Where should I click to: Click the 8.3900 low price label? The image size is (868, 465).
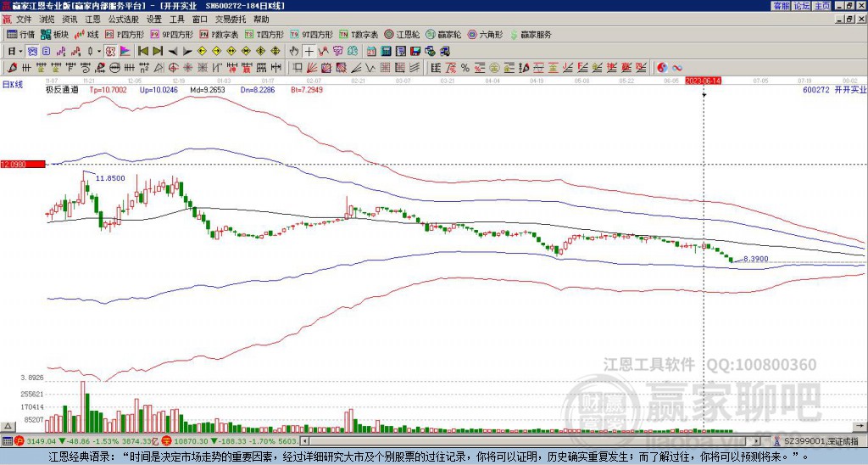click(755, 258)
